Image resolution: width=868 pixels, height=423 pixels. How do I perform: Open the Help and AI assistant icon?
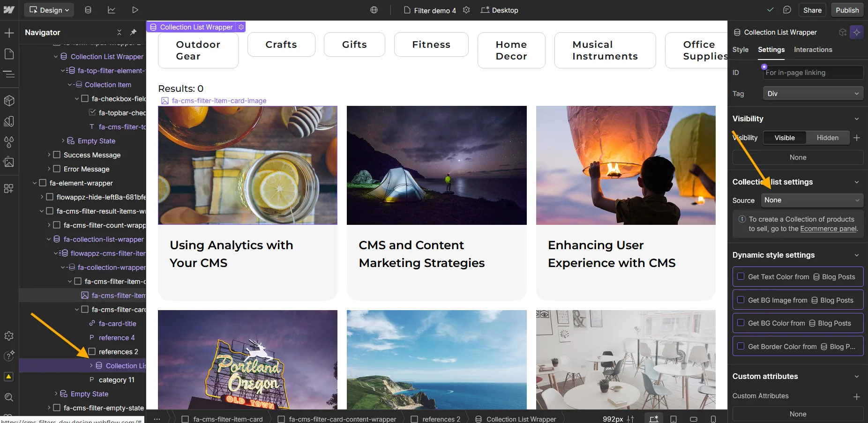pyautogui.click(x=9, y=356)
